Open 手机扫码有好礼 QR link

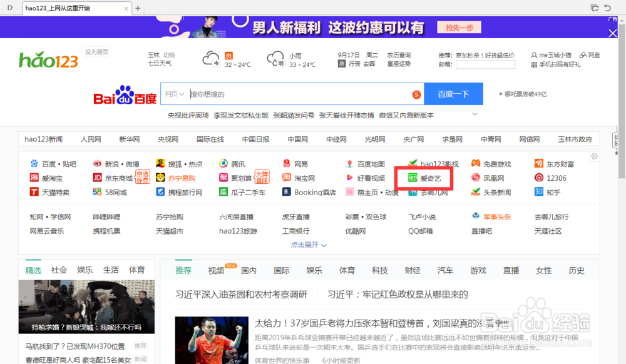[x=560, y=64]
